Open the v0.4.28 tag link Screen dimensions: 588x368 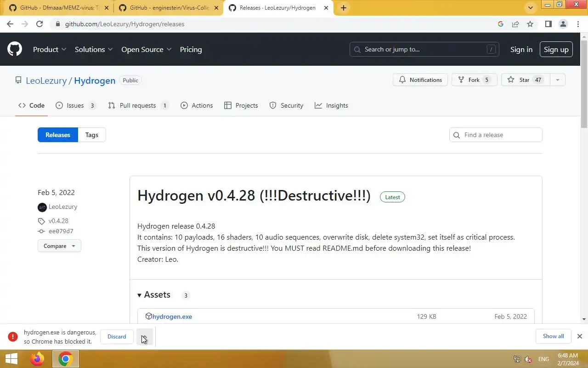tap(58, 221)
